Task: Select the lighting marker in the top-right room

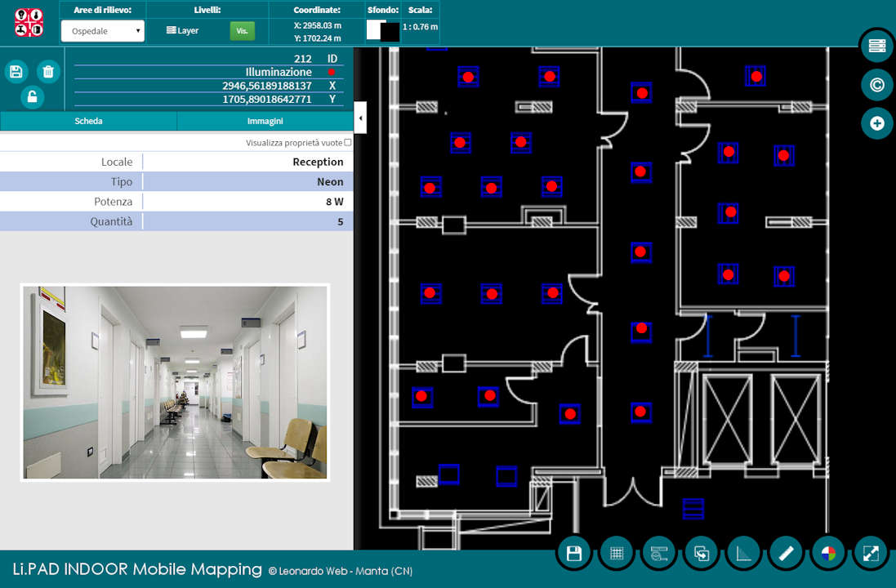Action: 756,76
